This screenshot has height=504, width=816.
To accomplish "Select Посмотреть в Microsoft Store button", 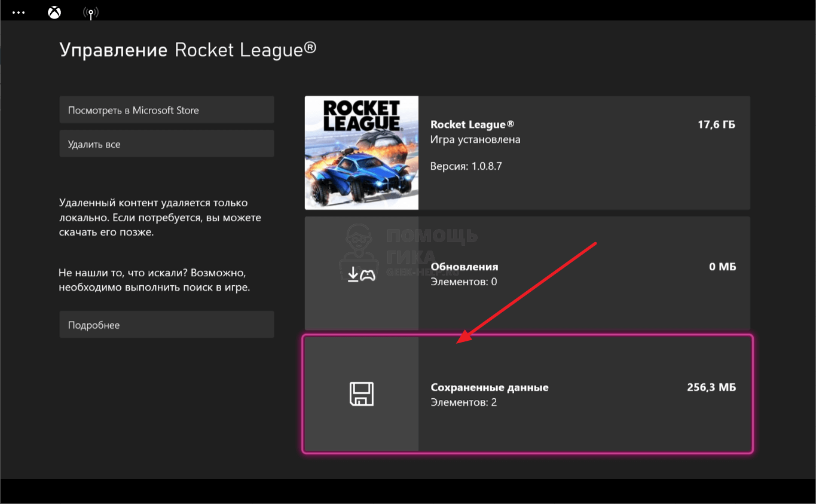I will point(167,110).
